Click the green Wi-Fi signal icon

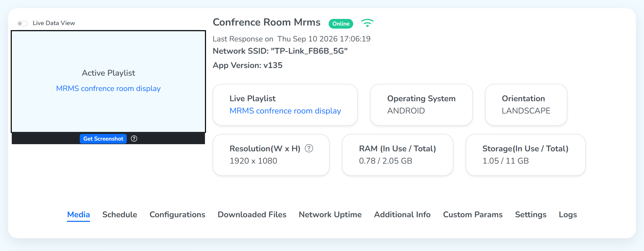point(367,23)
